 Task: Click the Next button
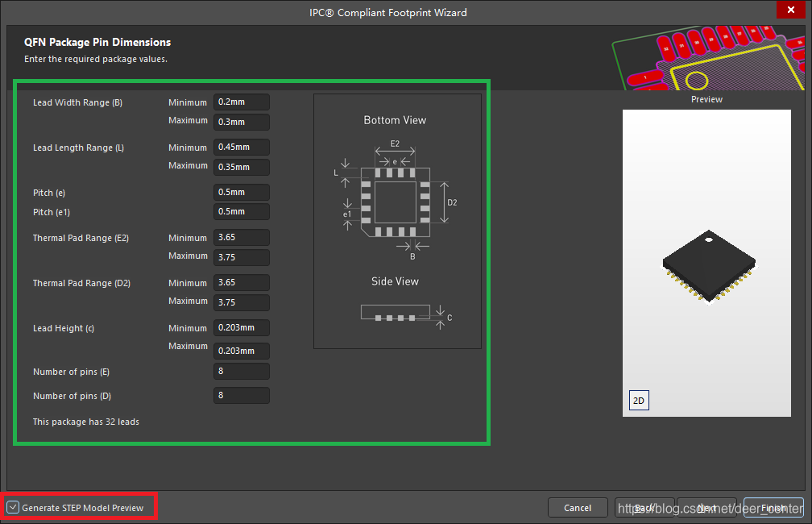click(707, 508)
